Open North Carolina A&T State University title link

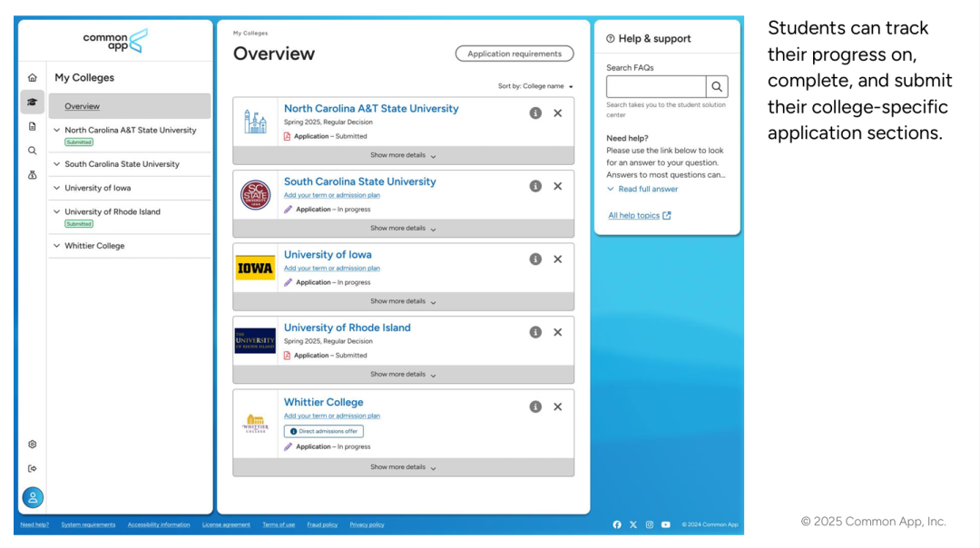[x=371, y=108]
